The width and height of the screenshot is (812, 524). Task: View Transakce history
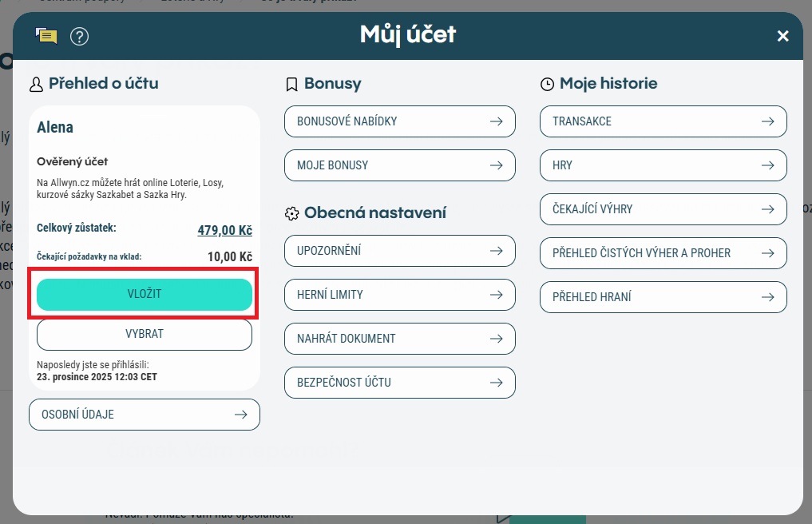[663, 121]
